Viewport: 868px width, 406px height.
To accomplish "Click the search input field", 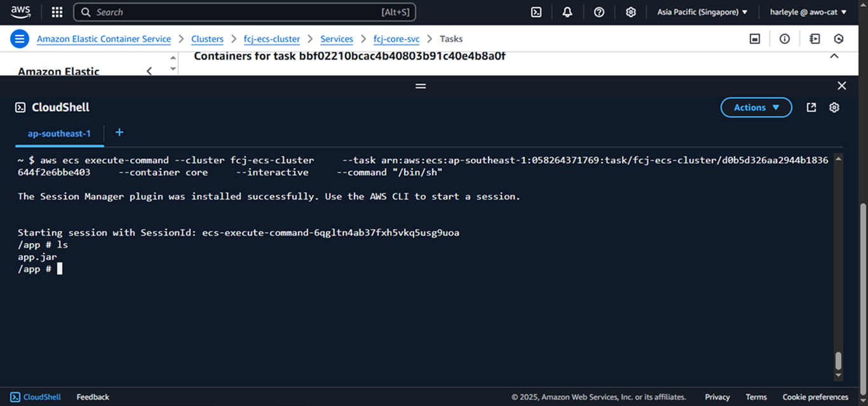I will click(x=245, y=12).
